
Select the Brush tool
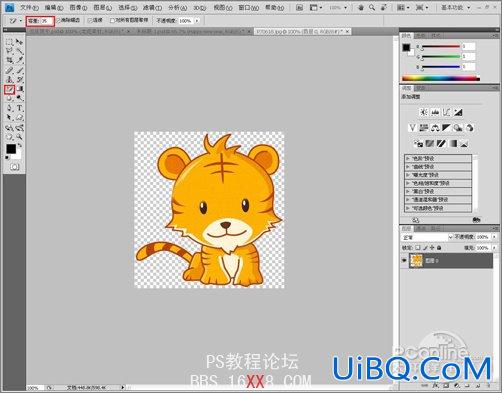20,70
